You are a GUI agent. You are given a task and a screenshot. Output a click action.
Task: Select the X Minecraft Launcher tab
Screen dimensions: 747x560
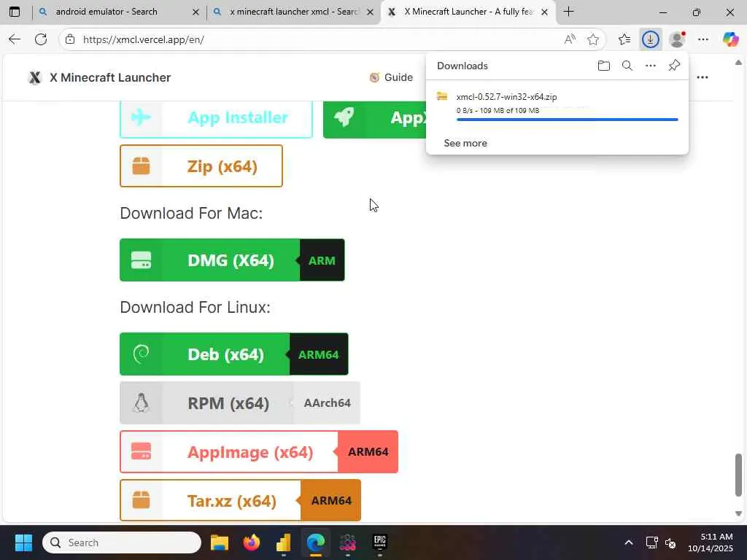[468, 12]
